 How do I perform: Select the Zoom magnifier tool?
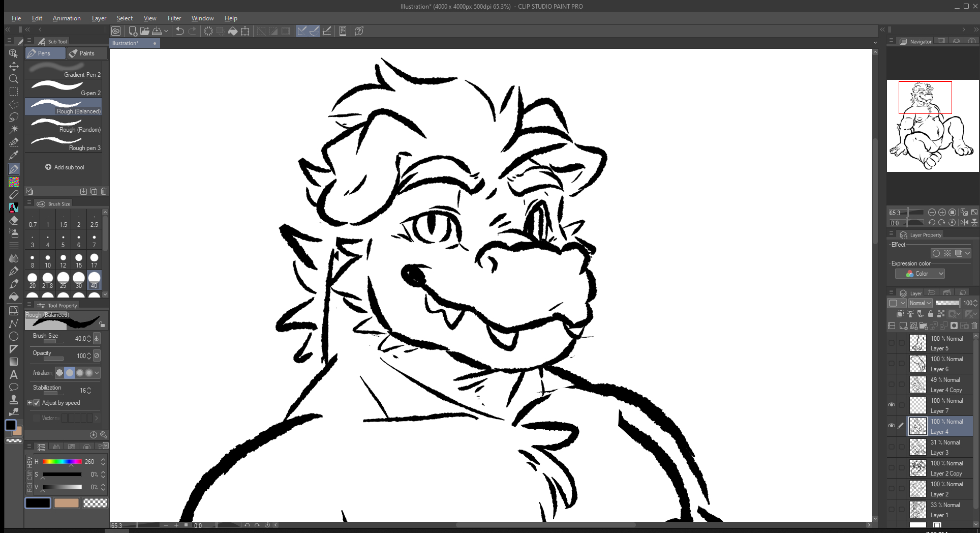click(14, 79)
